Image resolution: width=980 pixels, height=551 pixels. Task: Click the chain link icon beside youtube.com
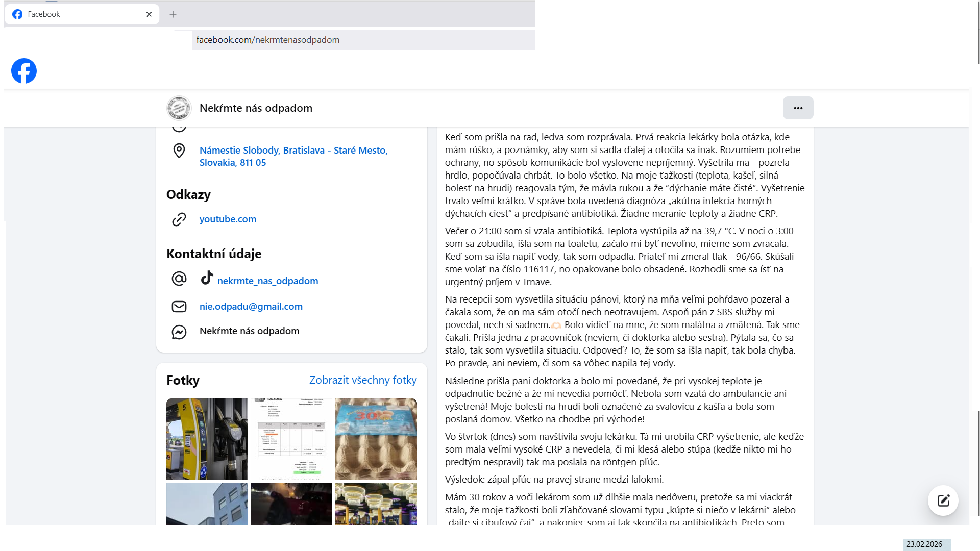[179, 219]
